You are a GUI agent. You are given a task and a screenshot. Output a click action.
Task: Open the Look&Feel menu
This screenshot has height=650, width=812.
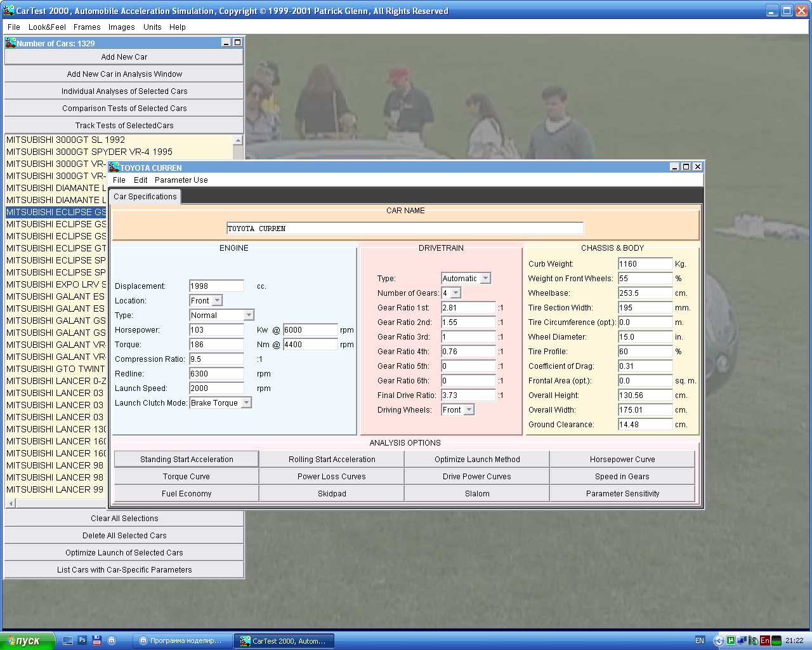[x=47, y=27]
